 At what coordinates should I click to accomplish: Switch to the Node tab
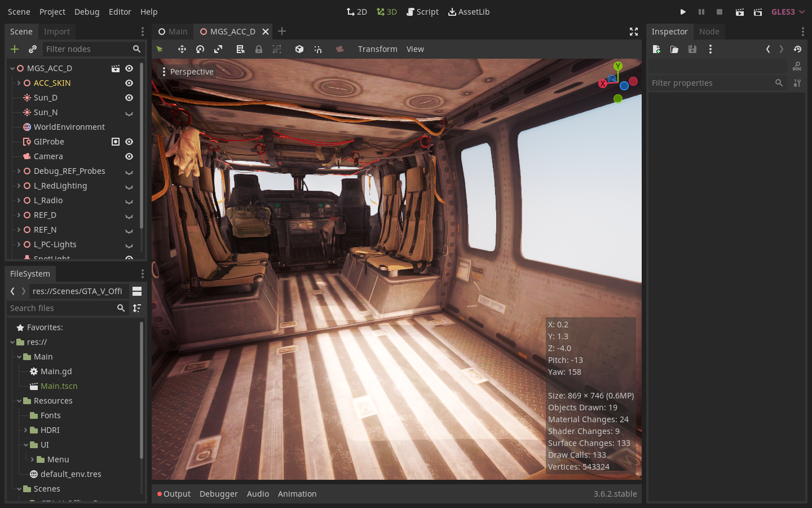pyautogui.click(x=709, y=32)
